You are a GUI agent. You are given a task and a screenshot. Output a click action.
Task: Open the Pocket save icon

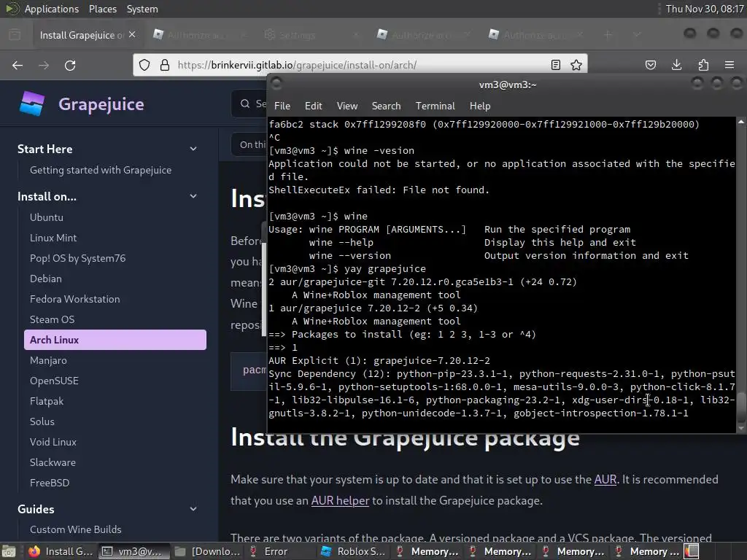650,65
